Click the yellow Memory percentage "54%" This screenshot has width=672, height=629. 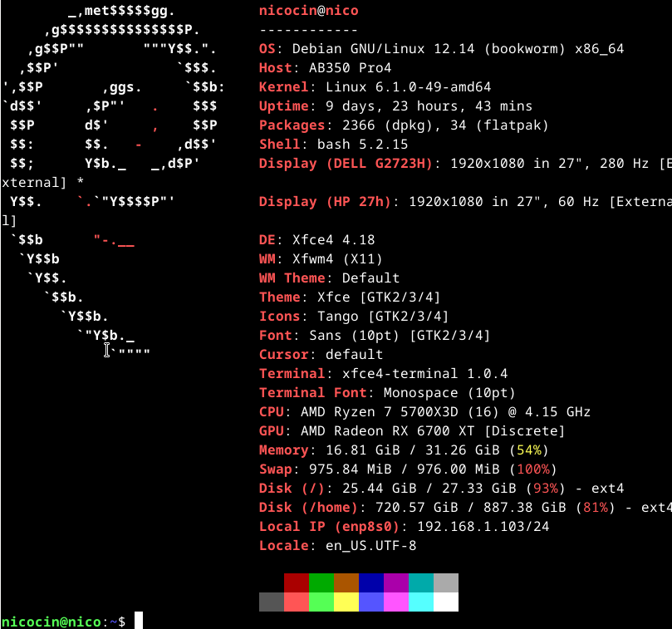coord(529,450)
